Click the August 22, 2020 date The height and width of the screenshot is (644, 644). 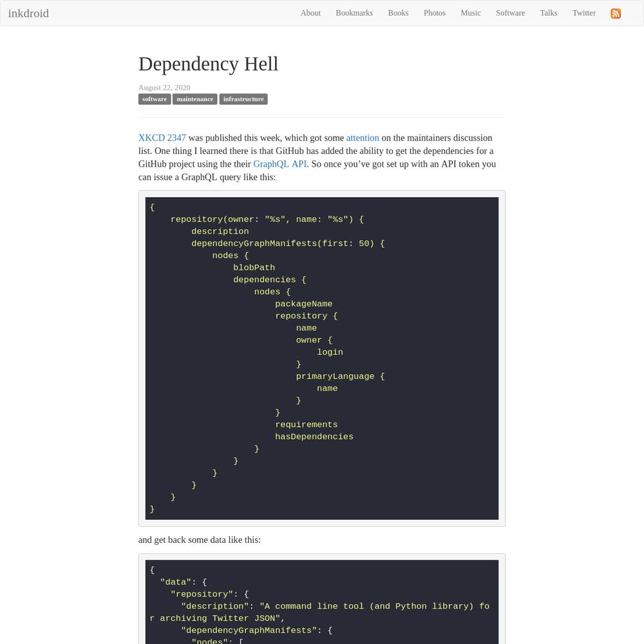coord(164,88)
